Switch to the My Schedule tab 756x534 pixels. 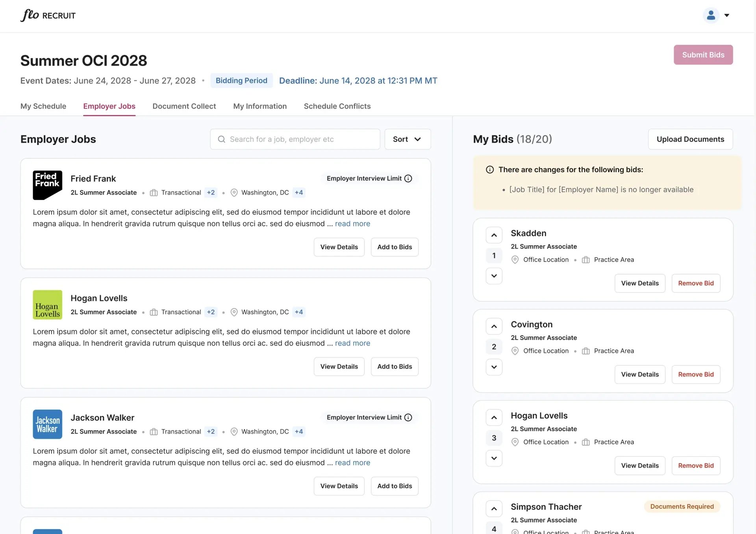coord(43,106)
